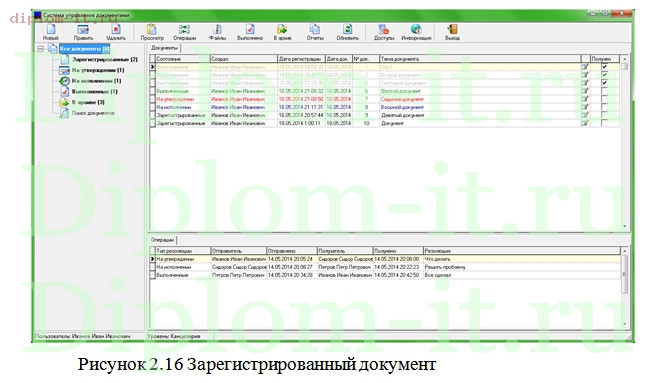
Task: Open the Файлы attachments icon
Action: [x=217, y=32]
